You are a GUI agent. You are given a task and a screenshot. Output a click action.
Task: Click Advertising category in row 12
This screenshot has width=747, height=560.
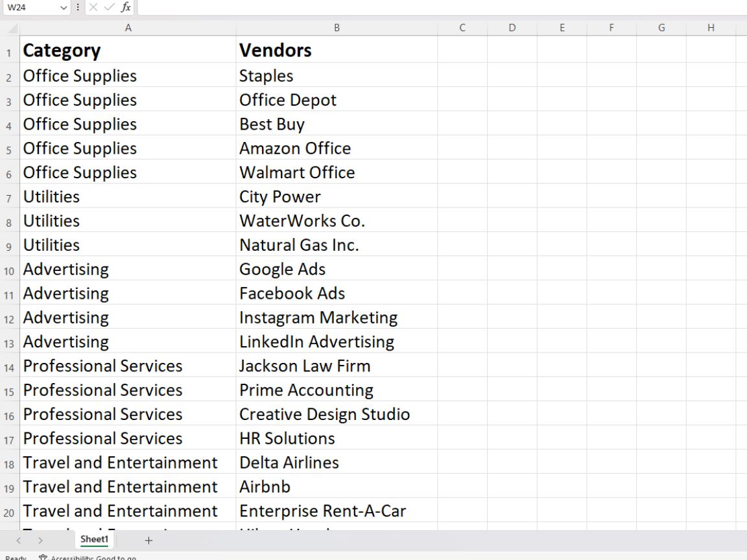click(x=128, y=318)
